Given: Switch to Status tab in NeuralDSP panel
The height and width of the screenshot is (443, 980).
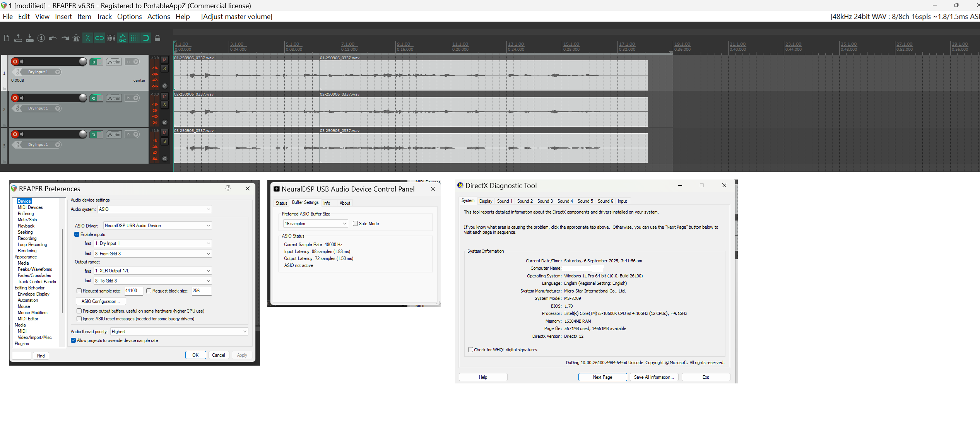Looking at the screenshot, I should pyautogui.click(x=282, y=203).
